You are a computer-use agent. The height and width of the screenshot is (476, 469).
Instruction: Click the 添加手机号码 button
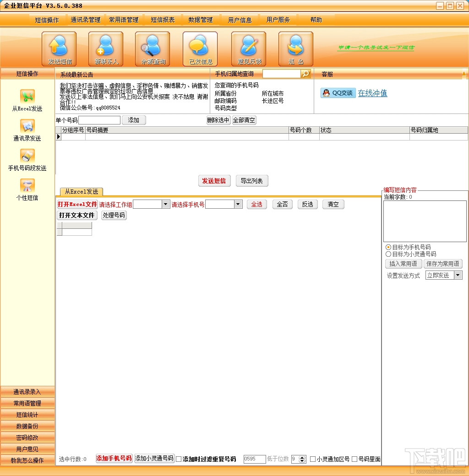pyautogui.click(x=114, y=459)
